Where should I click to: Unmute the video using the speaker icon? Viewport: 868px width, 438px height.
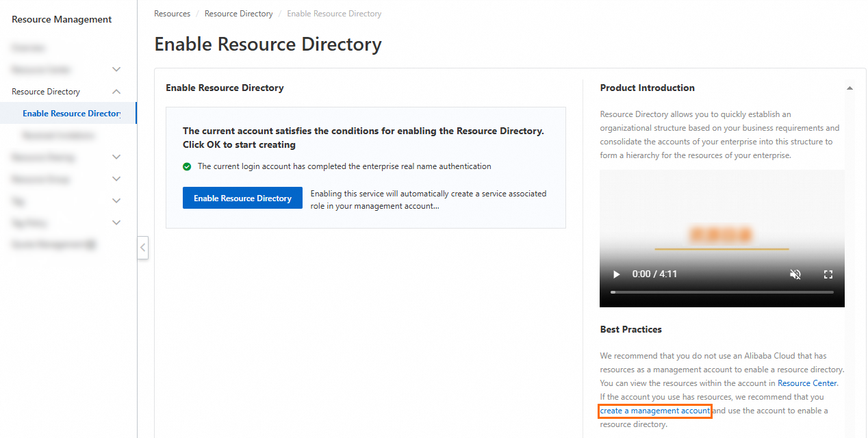coord(795,274)
